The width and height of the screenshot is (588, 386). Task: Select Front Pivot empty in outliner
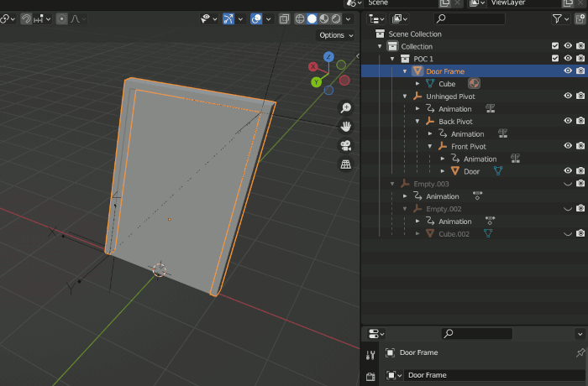[469, 147]
